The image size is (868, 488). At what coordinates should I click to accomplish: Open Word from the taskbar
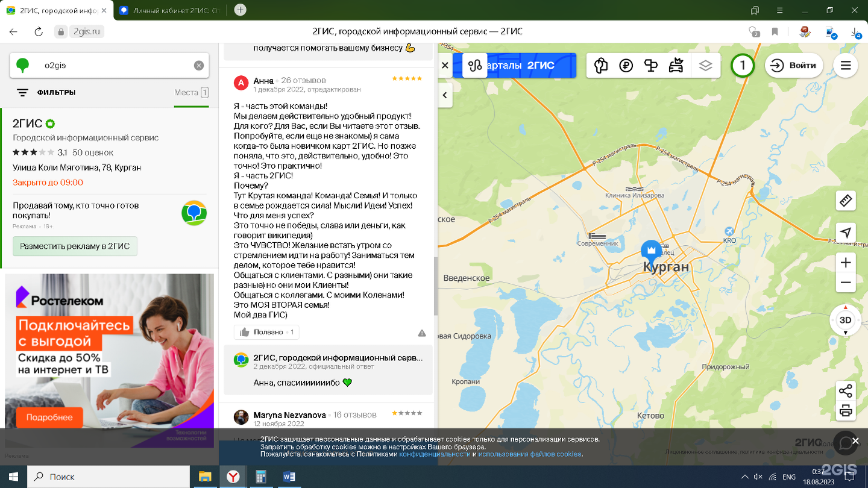point(289,477)
